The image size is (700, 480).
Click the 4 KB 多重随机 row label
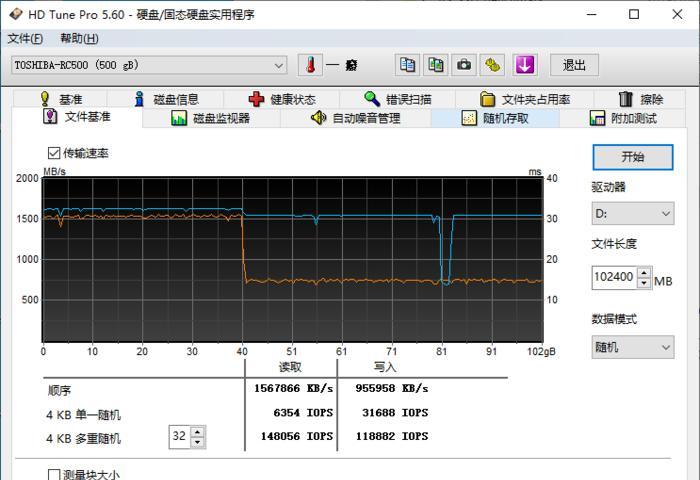tap(83, 438)
